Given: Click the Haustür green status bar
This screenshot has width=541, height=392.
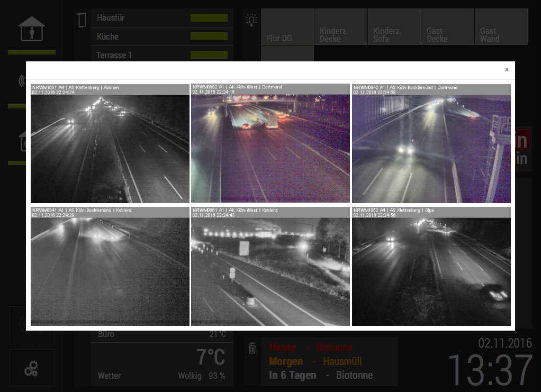Looking at the screenshot, I should pos(209,18).
